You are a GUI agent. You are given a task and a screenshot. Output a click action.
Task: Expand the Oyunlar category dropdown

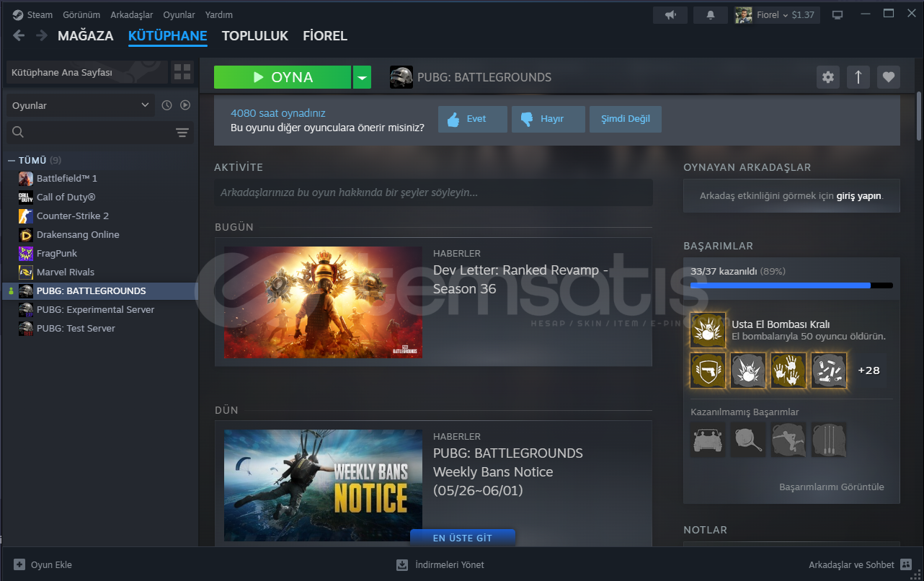(x=80, y=105)
